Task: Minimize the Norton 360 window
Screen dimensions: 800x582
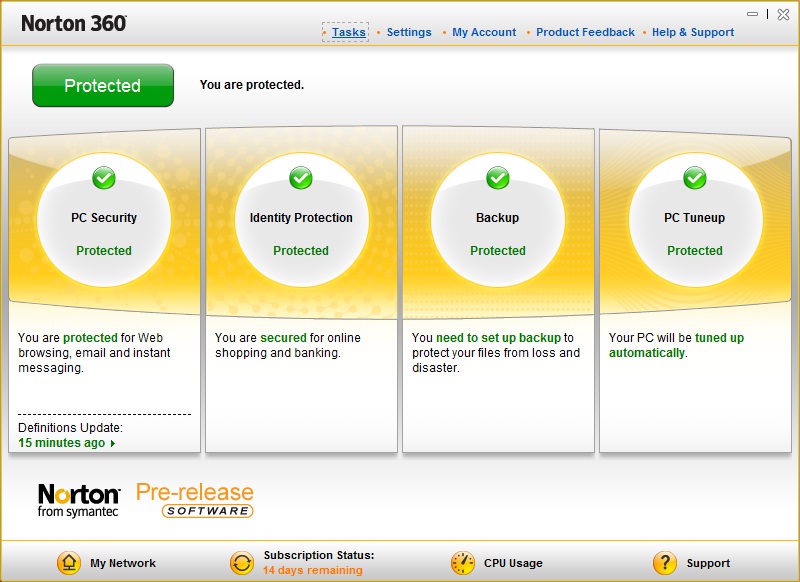Action: (x=752, y=14)
